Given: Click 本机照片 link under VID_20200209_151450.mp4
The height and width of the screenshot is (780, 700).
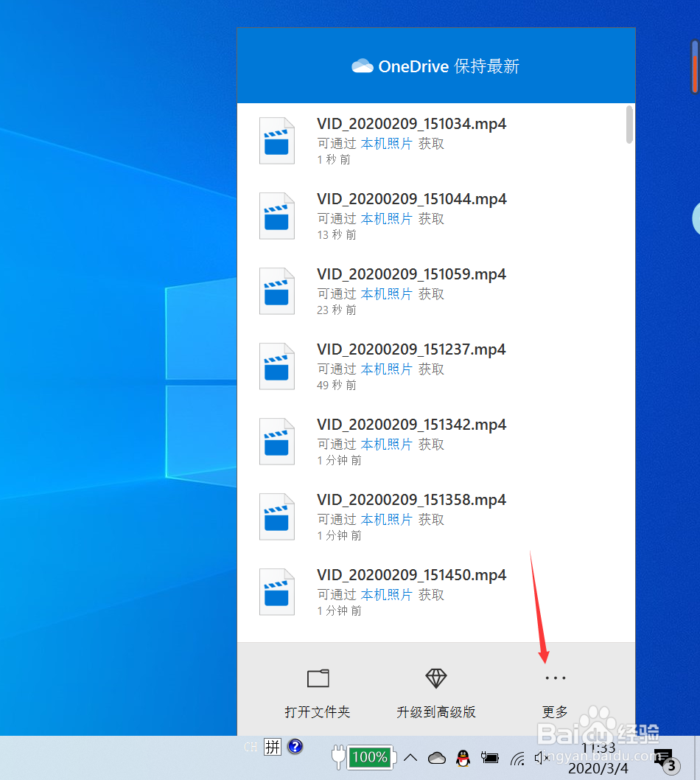Looking at the screenshot, I should click(386, 594).
